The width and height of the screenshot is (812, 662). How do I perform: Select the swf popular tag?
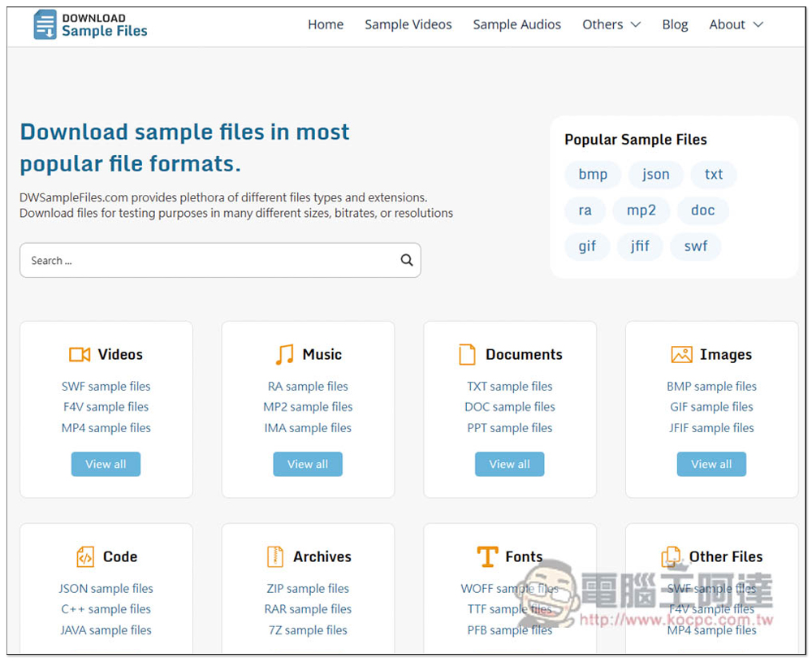(696, 246)
